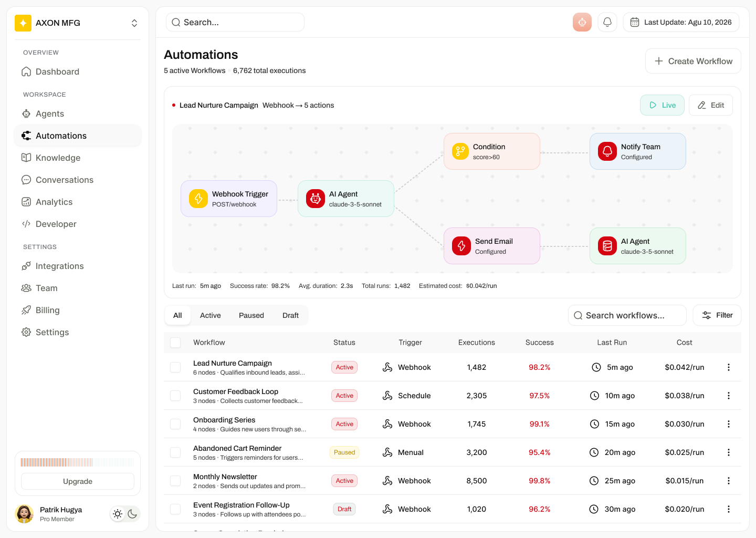Open row menu for Customer Feedback Loop
756x538 pixels.
[729, 396]
